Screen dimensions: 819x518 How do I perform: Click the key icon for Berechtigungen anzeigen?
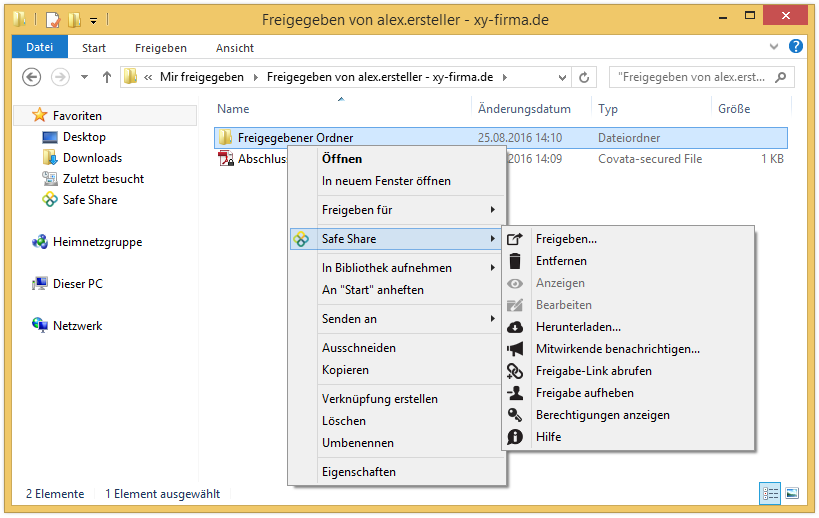(x=514, y=415)
